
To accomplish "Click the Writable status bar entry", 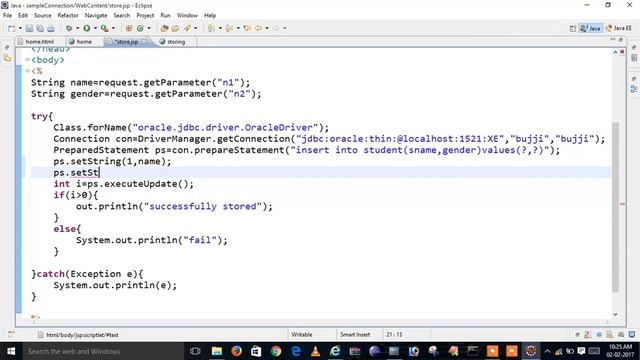I will tap(302, 335).
